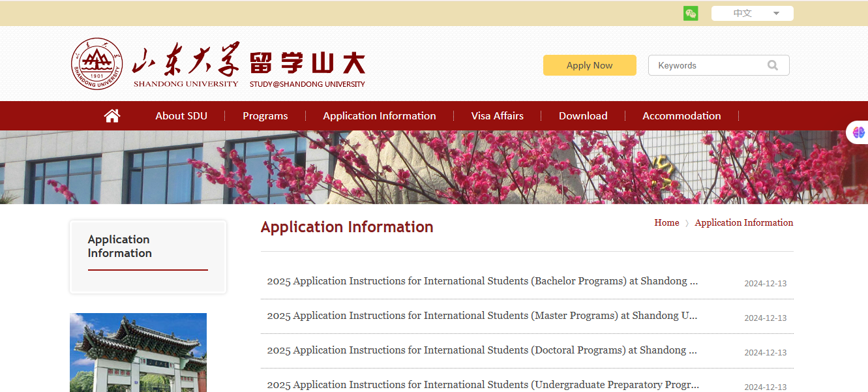Viewport: 868px width, 392px height.
Task: Open the About SDU menu
Action: point(181,116)
